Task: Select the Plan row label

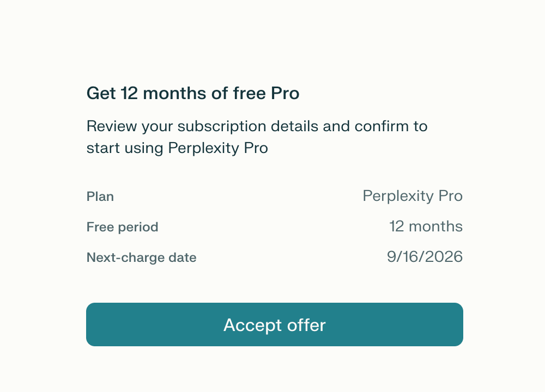Action: pyautogui.click(x=100, y=197)
